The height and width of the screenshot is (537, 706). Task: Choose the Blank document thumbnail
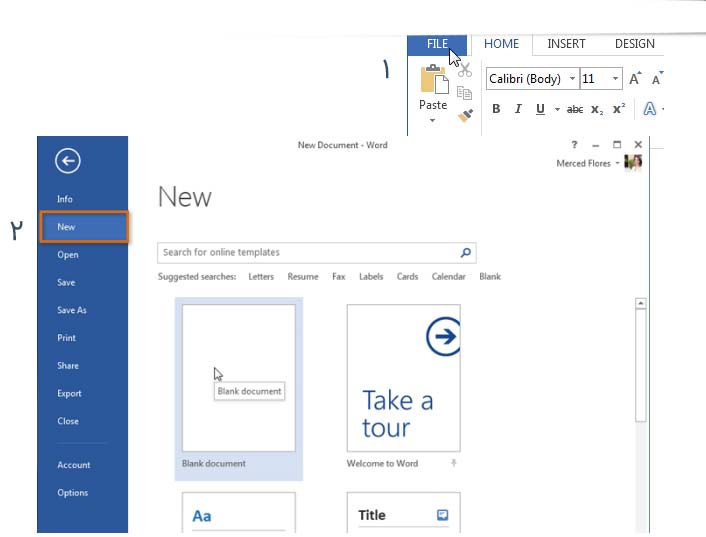pyautogui.click(x=238, y=378)
